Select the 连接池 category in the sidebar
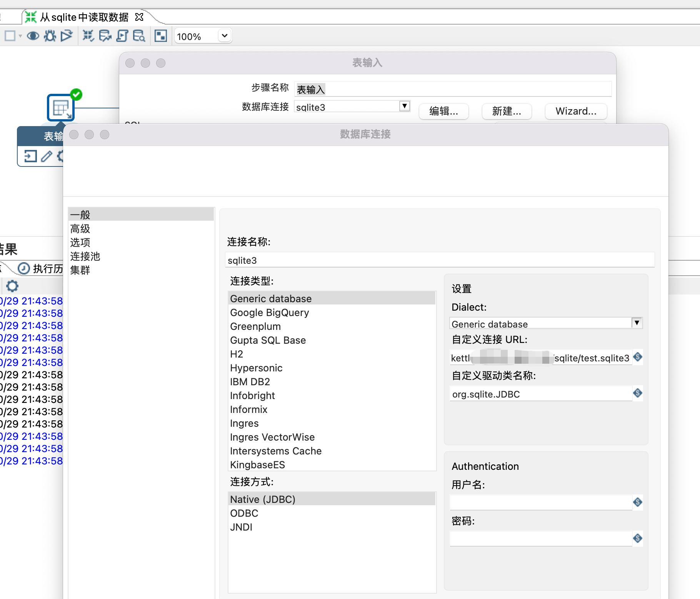This screenshot has height=599, width=700. [141, 256]
